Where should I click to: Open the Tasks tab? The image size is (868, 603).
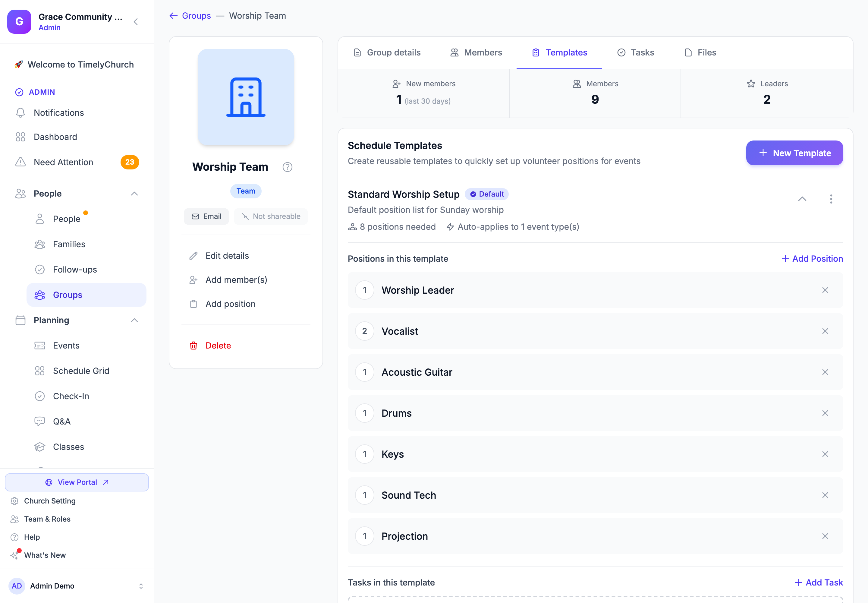coord(636,52)
